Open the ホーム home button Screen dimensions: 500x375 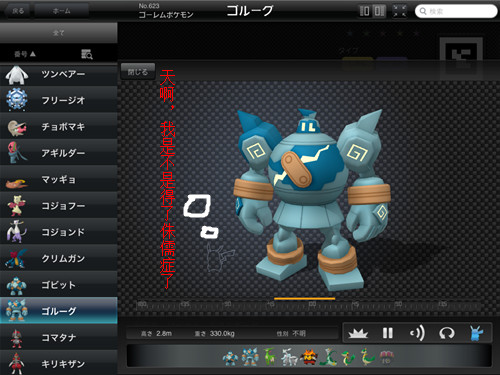click(x=62, y=11)
